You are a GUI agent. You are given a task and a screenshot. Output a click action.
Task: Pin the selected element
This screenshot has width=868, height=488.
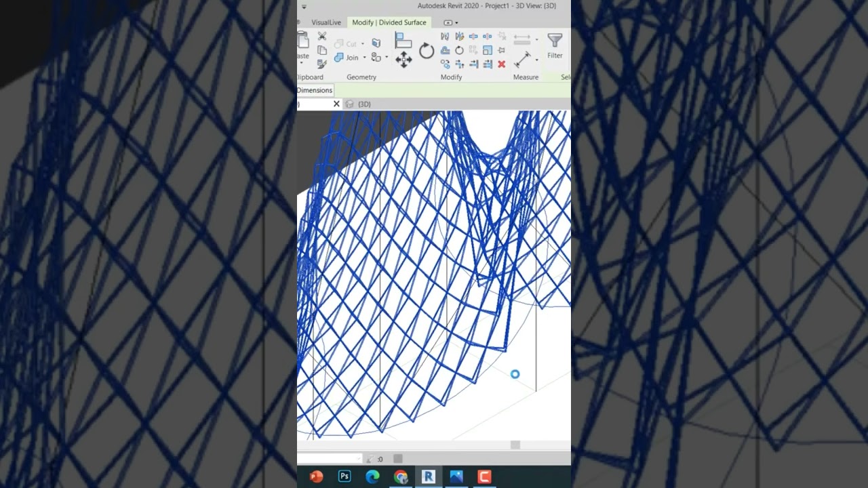[501, 50]
